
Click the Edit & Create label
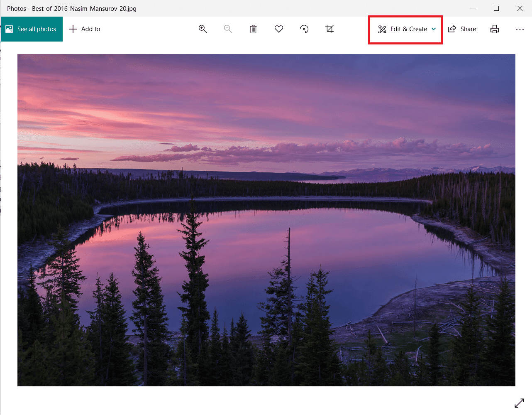point(409,29)
